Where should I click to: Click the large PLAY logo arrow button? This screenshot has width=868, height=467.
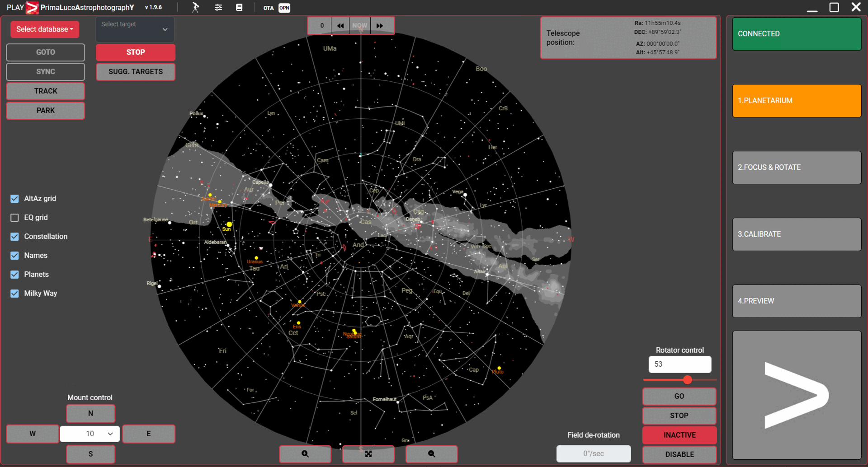797,395
